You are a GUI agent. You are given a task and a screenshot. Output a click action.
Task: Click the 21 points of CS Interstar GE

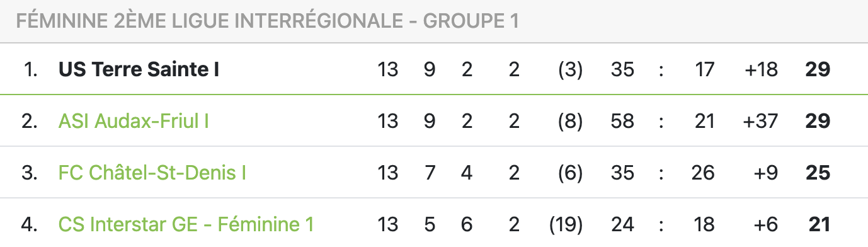coord(819,224)
